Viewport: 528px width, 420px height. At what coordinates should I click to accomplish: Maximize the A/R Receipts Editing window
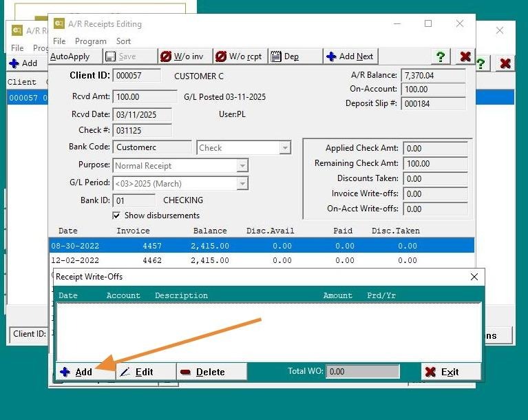(428, 23)
